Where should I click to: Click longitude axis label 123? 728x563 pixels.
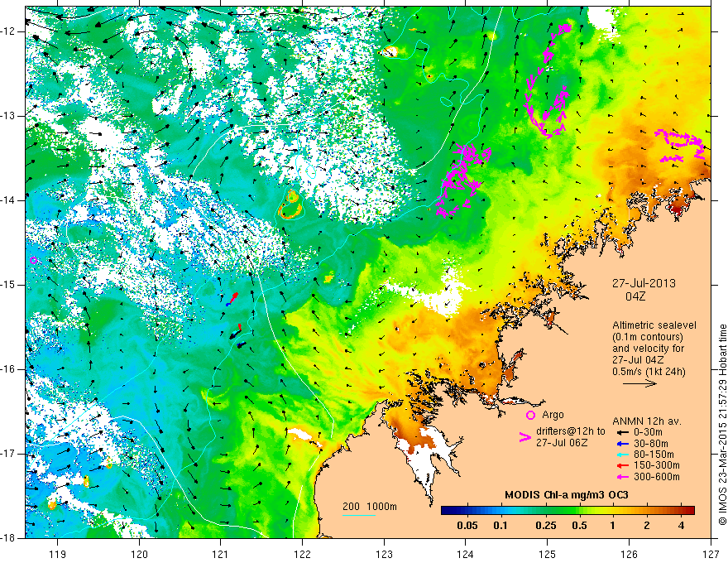click(384, 554)
